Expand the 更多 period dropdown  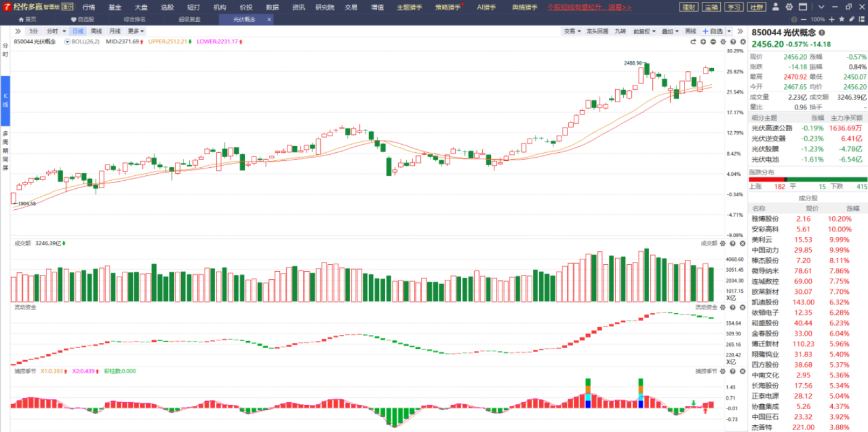tap(136, 31)
